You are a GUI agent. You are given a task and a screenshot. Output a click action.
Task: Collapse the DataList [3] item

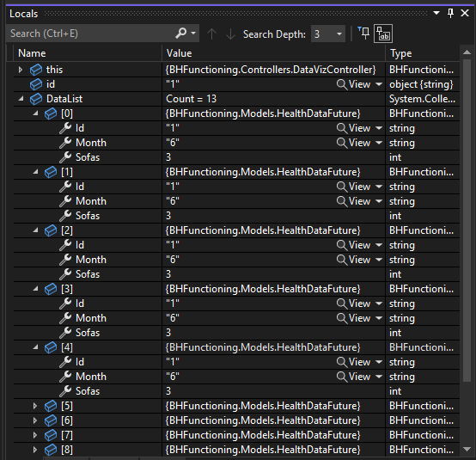35,289
